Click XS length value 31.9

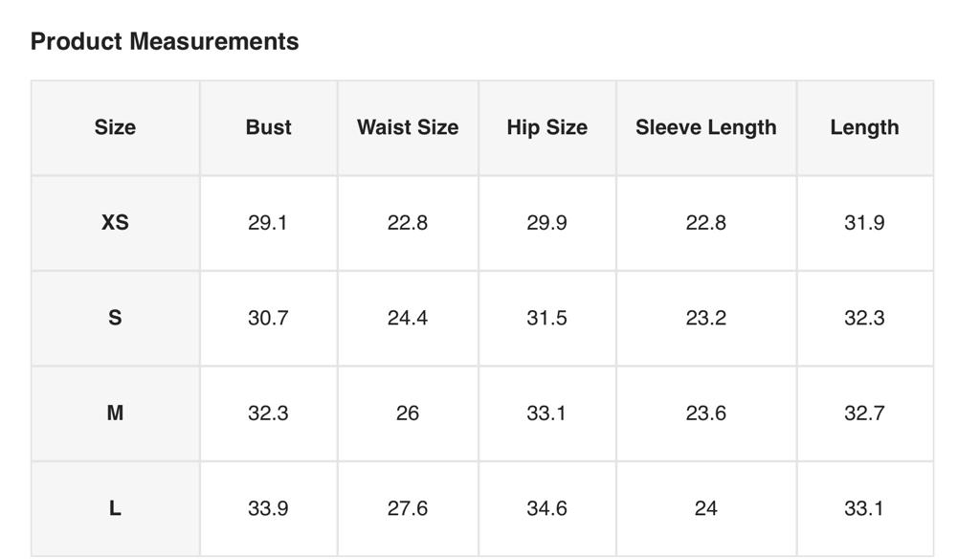click(x=864, y=222)
